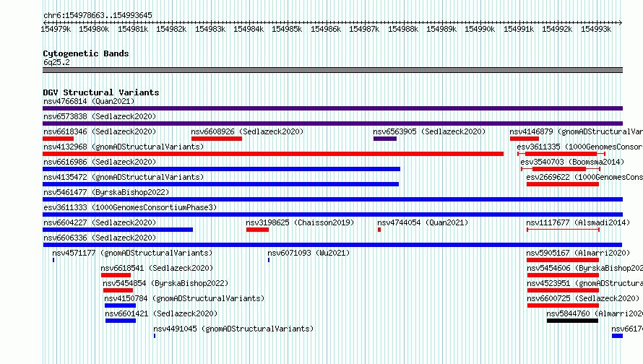Open nsv4150784 (gnomADStructuralVariants) label

tap(184, 298)
